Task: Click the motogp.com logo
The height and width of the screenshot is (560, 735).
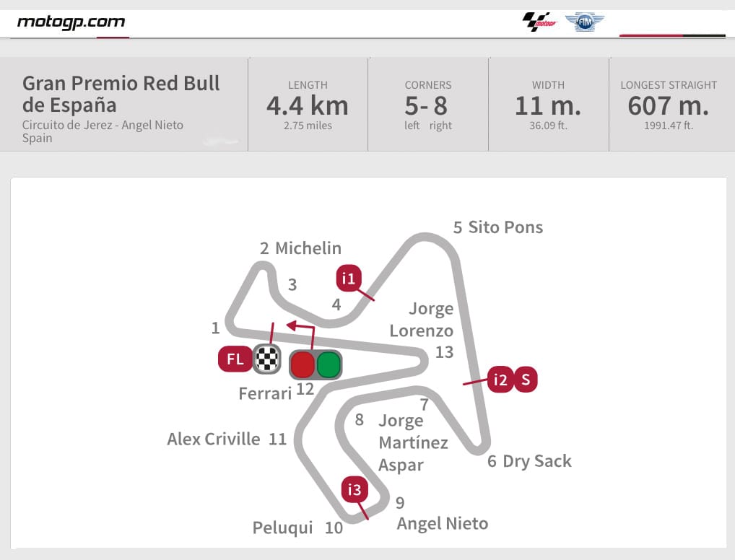Action: (x=71, y=21)
